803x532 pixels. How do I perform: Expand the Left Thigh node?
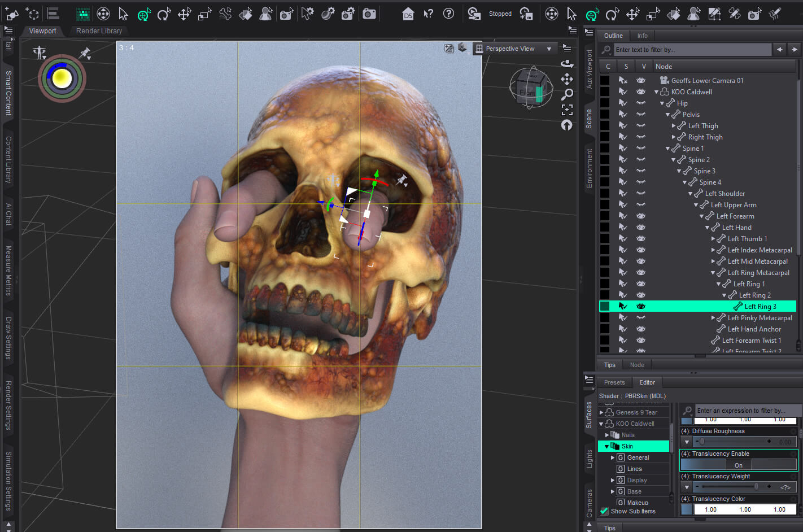tap(674, 126)
